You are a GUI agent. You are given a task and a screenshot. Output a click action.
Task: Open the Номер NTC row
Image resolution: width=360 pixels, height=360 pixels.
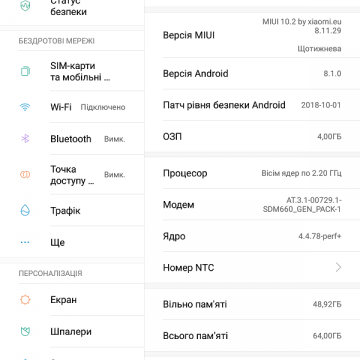tap(252, 267)
